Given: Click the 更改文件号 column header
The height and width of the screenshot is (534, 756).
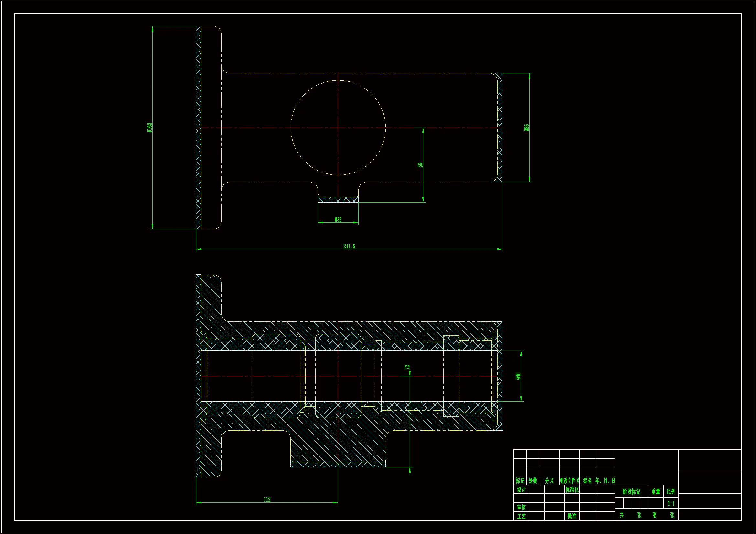Looking at the screenshot, I should (x=570, y=481).
